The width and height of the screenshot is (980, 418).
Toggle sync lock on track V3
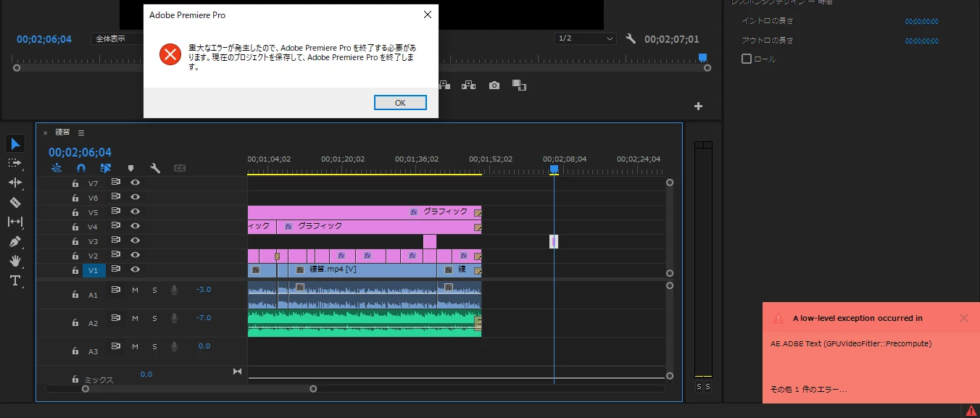click(115, 241)
